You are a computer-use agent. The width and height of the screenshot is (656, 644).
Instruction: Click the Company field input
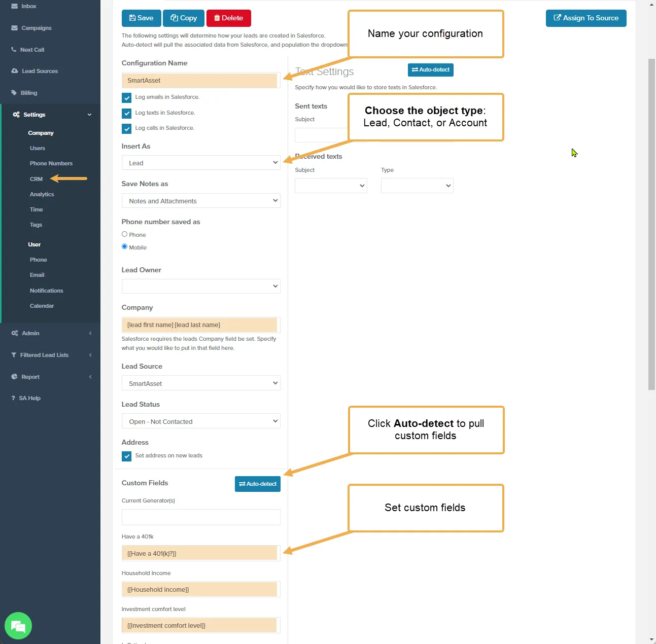click(x=201, y=325)
